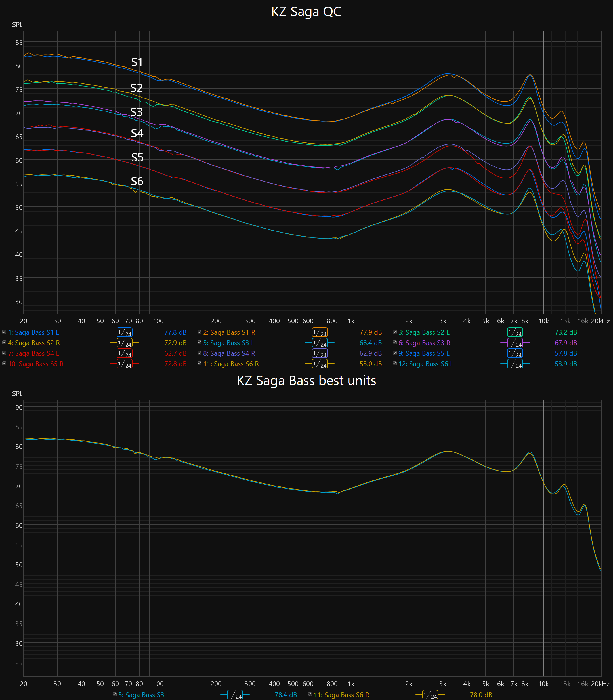Screen dimensions: 613x700
Task: Click the 1/24 smoothing icon for Saga Bass S2 R
Action: coord(125,343)
